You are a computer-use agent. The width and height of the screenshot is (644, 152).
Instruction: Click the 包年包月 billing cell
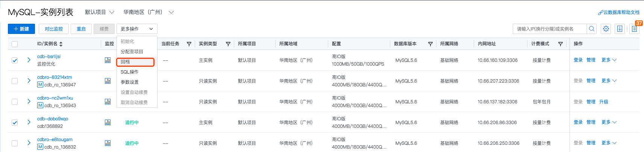tap(542, 102)
